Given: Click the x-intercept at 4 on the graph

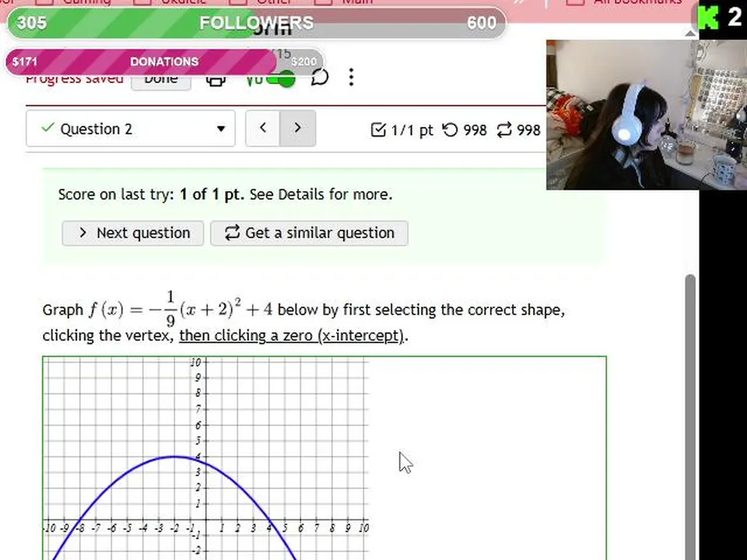Looking at the screenshot, I should pos(269,520).
